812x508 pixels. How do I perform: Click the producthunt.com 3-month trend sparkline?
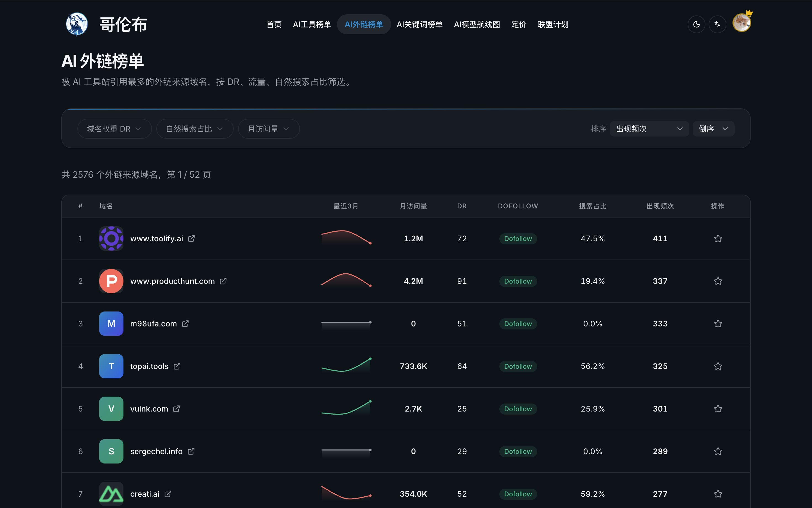(x=346, y=281)
